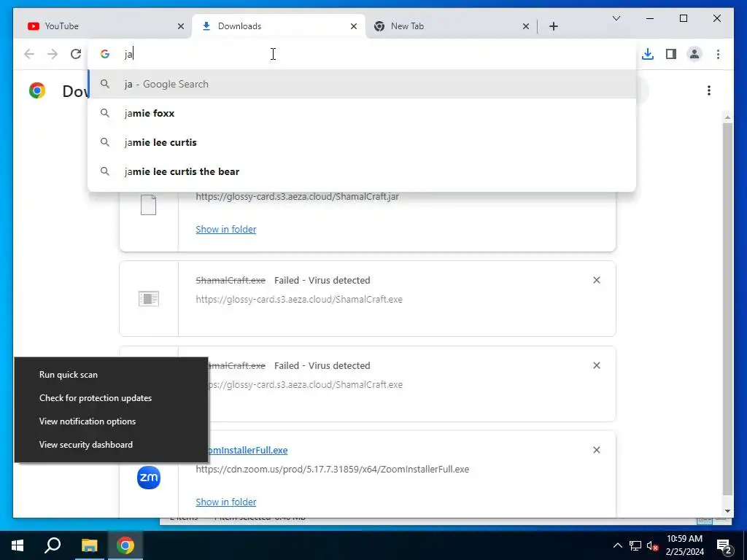Remove ZoomInstallerFull.exe from the list

[x=597, y=450]
